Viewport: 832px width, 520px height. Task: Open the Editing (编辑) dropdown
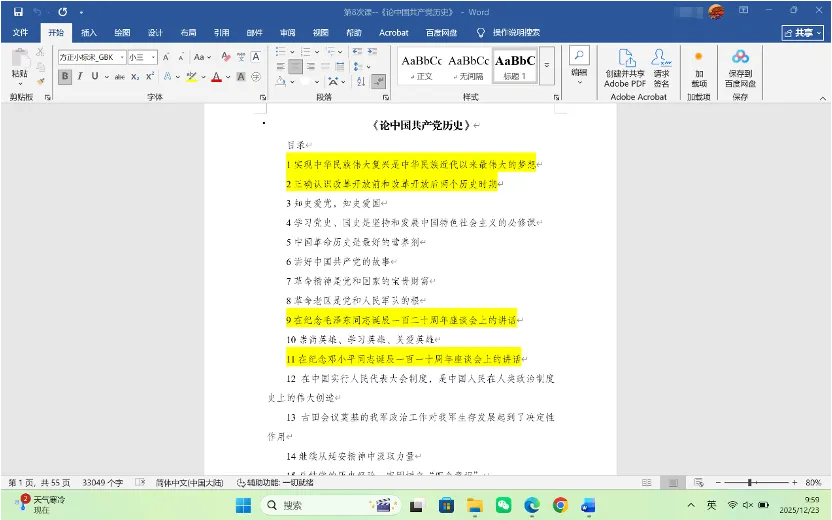[x=579, y=66]
